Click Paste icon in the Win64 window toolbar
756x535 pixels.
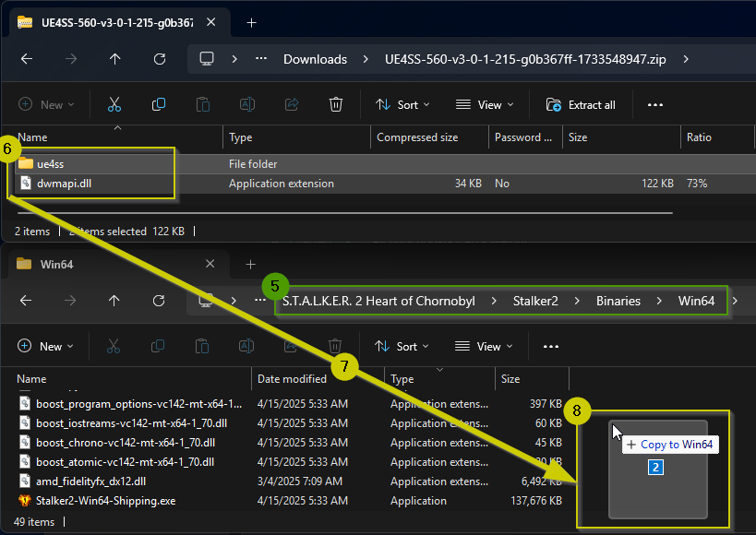point(202,346)
